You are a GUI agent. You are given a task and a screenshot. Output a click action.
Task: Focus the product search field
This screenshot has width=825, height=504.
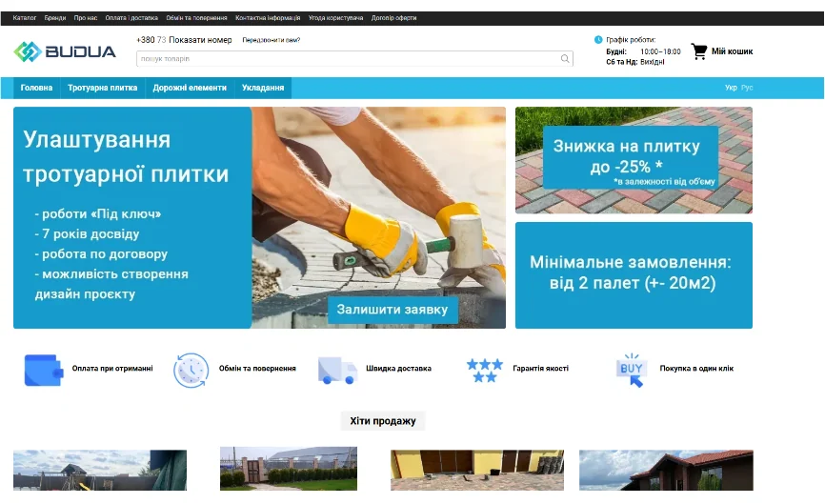click(354, 58)
